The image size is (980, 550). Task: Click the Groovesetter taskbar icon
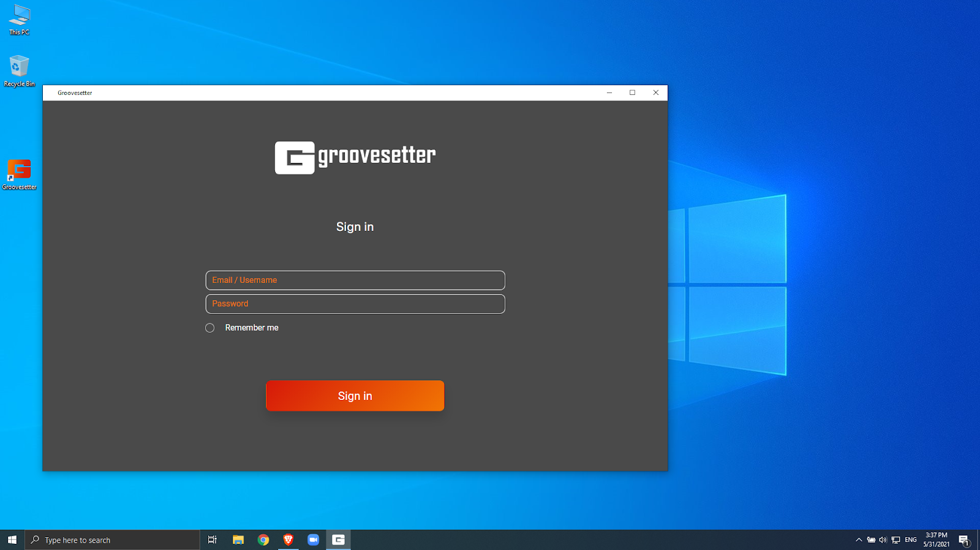tap(338, 540)
